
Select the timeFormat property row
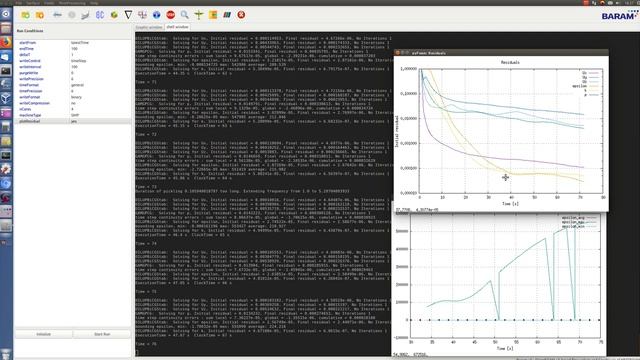pos(73,85)
